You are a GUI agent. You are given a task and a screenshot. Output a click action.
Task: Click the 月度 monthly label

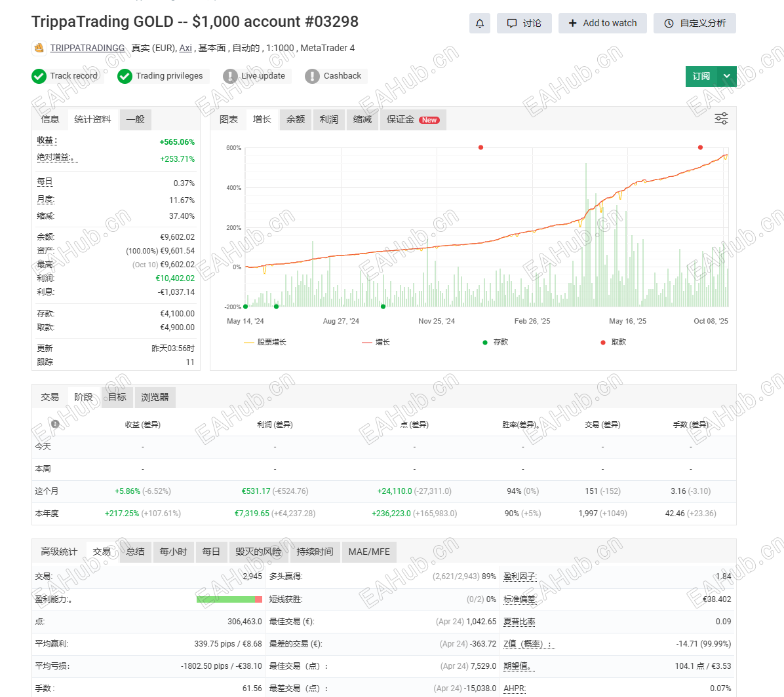(x=46, y=199)
